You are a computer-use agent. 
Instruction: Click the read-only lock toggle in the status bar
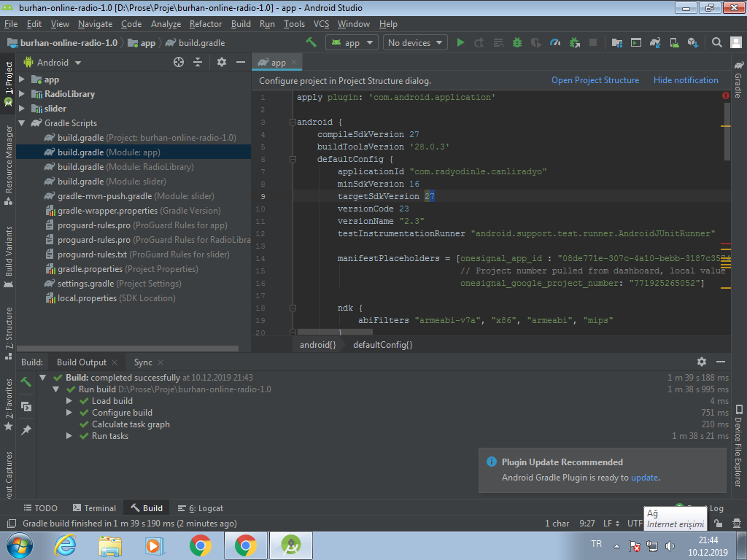(719, 524)
